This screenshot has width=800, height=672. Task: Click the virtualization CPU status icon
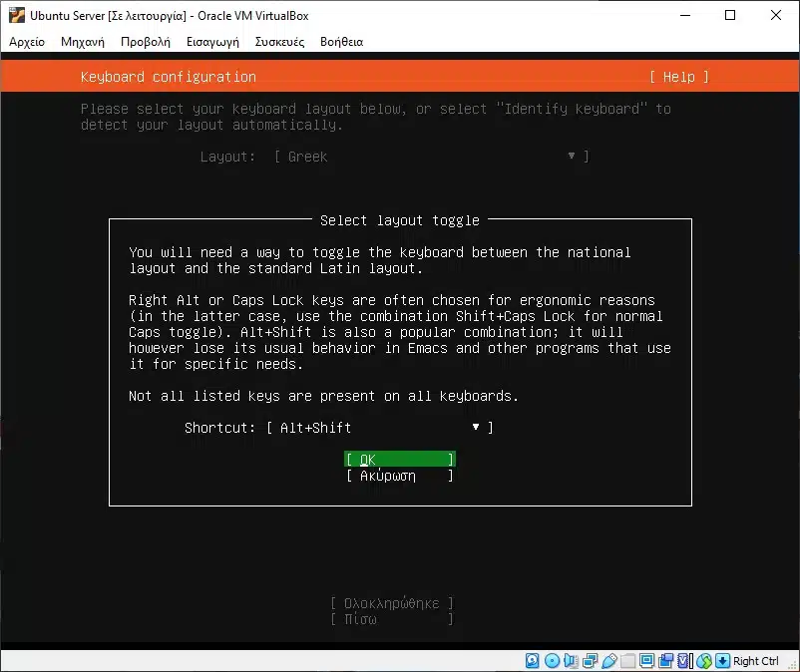(684, 661)
